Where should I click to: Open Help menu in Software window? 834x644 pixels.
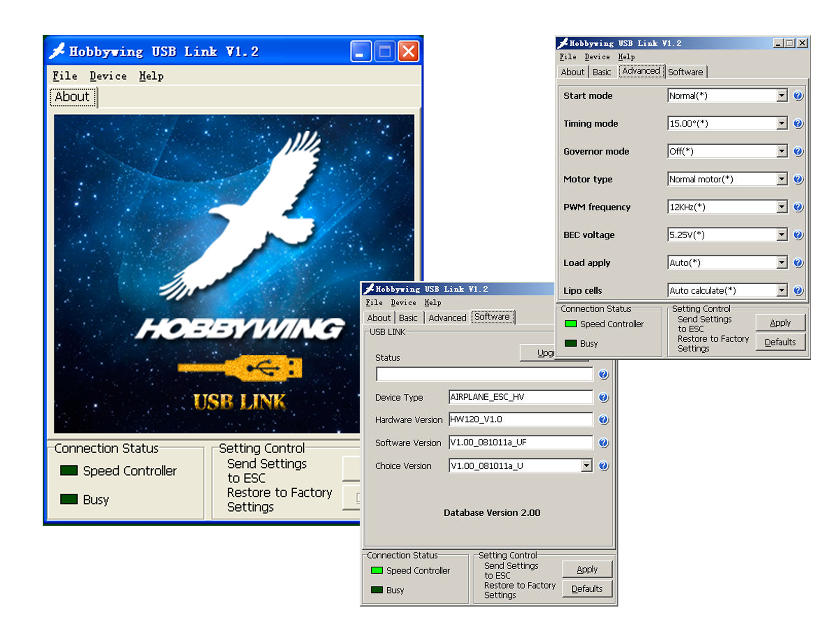pos(433,303)
